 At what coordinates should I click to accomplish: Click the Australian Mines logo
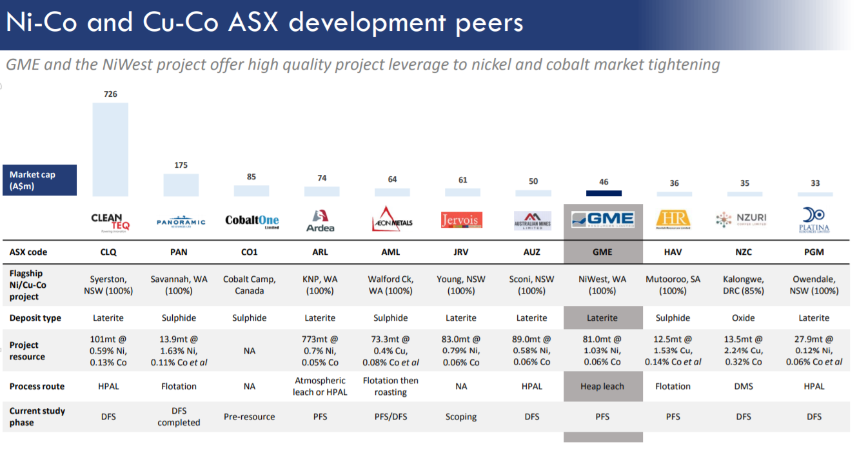532,221
